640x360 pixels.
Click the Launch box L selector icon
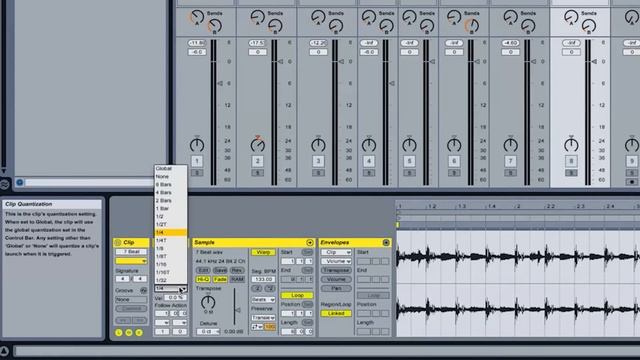pyautogui.click(x=119, y=333)
